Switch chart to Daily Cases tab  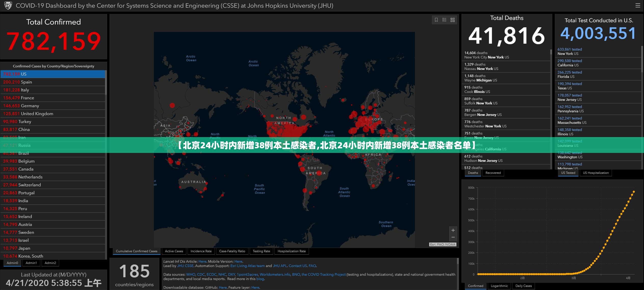[524, 286]
